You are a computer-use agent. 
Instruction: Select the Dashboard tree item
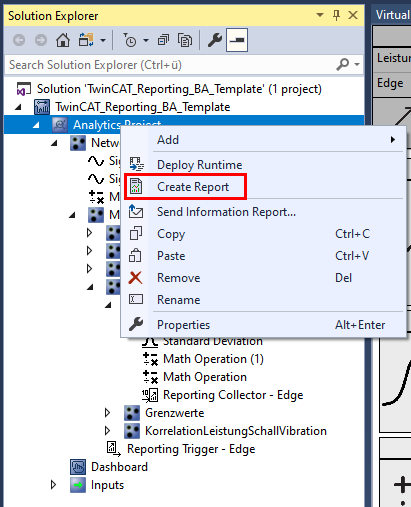[119, 467]
